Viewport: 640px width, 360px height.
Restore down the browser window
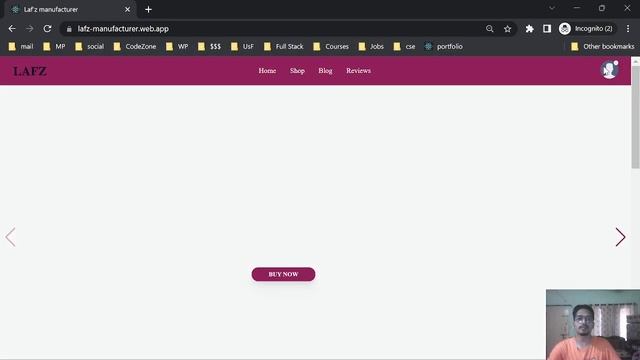pos(602,8)
